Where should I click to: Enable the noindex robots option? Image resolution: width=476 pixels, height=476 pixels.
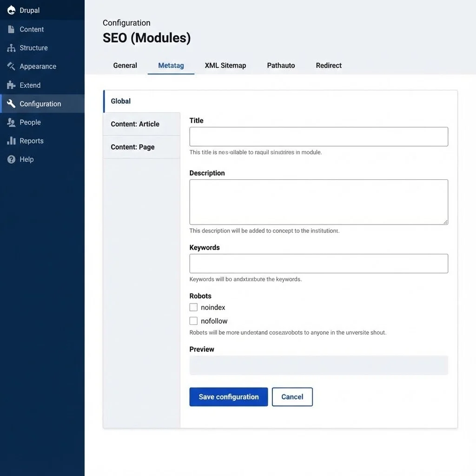(193, 307)
